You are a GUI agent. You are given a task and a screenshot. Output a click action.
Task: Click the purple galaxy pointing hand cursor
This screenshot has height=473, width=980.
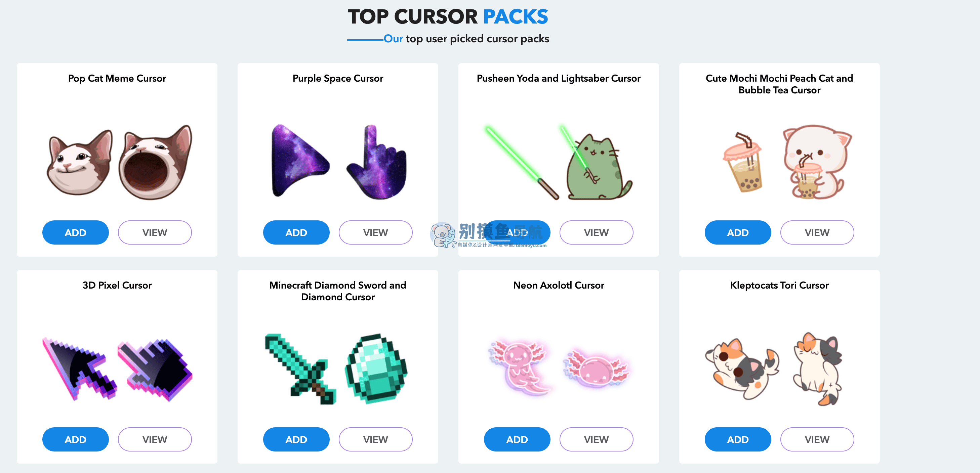tap(377, 162)
